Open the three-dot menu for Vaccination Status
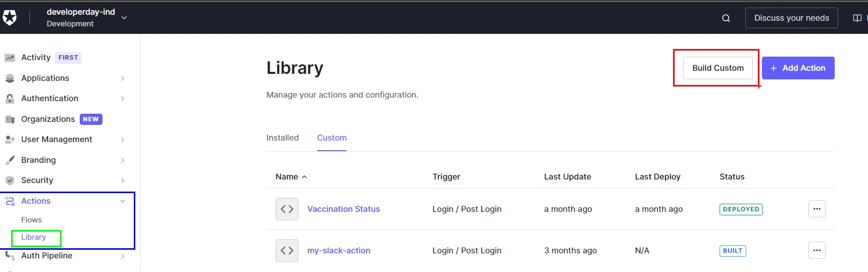868x272 pixels. click(816, 209)
